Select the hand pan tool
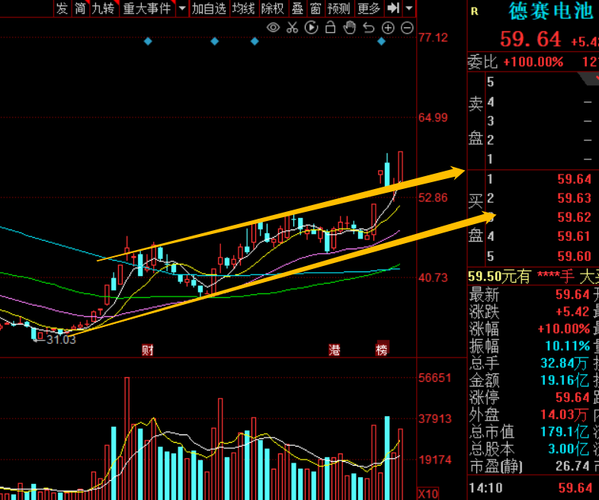Screen dimensions: 599x500 tap(349, 28)
